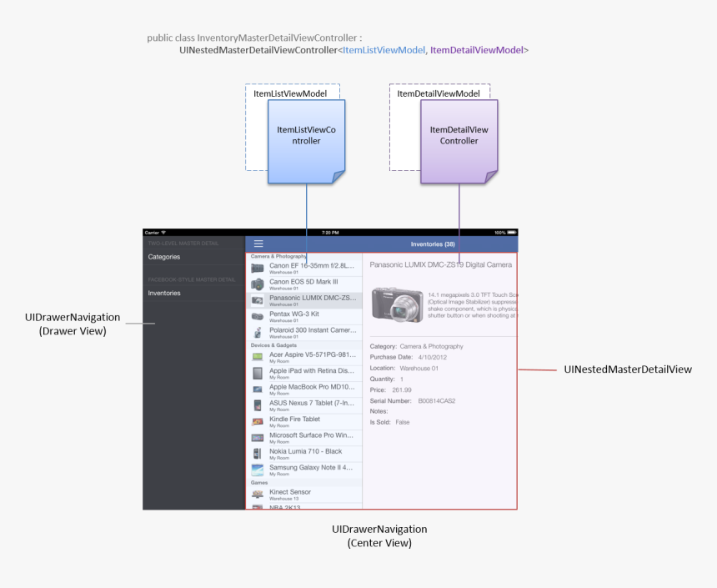Click the Nokia Lumia phone thumbnail

[258, 454]
